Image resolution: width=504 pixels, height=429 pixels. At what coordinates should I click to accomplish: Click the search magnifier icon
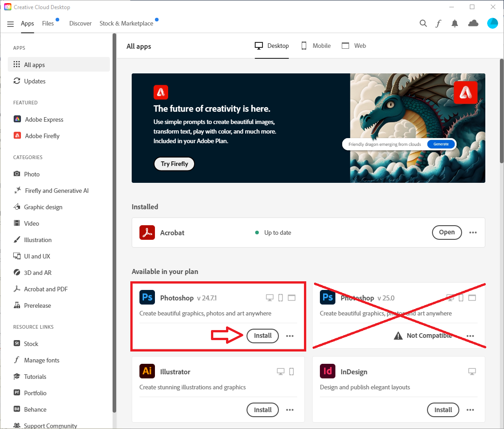pyautogui.click(x=423, y=23)
